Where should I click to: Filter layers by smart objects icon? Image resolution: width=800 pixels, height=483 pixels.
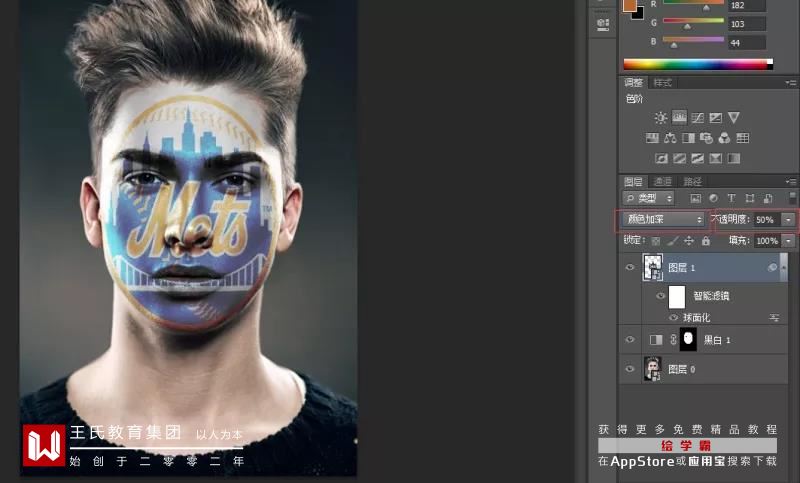(768, 198)
